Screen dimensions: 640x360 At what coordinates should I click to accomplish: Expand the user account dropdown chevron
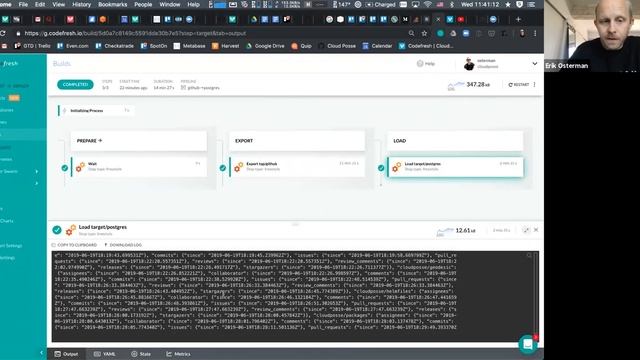[535, 64]
